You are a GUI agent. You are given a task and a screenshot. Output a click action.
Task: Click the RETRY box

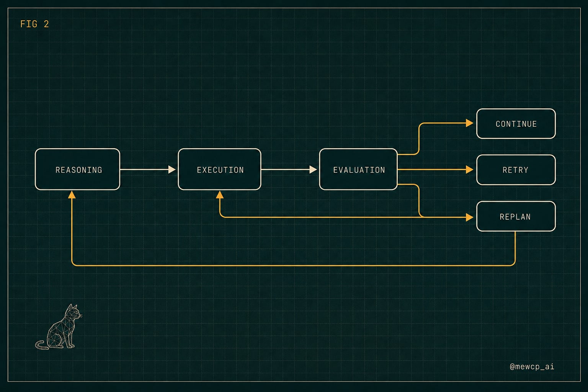pos(516,170)
